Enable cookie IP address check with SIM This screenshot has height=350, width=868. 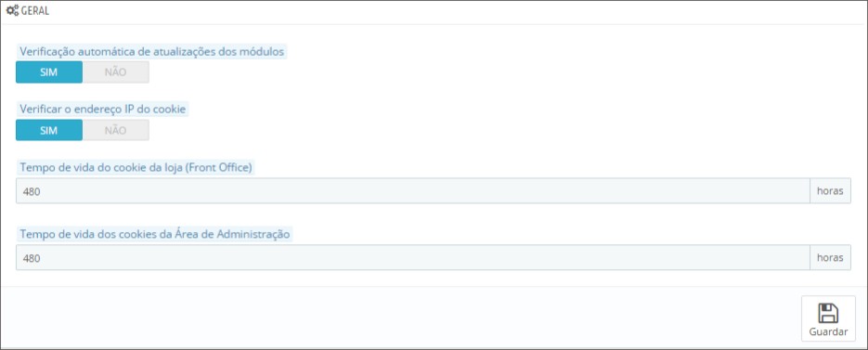point(48,130)
